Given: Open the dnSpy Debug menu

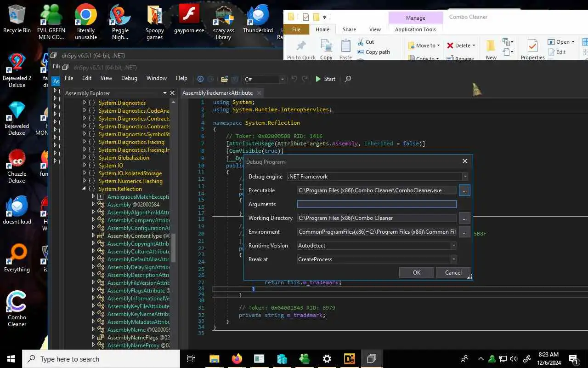Looking at the screenshot, I should click(x=129, y=78).
